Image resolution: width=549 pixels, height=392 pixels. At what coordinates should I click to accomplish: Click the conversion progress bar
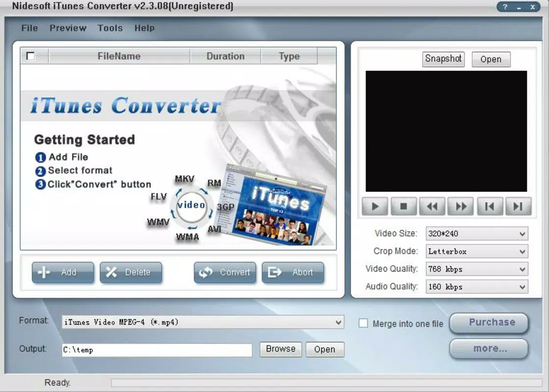tap(326, 383)
